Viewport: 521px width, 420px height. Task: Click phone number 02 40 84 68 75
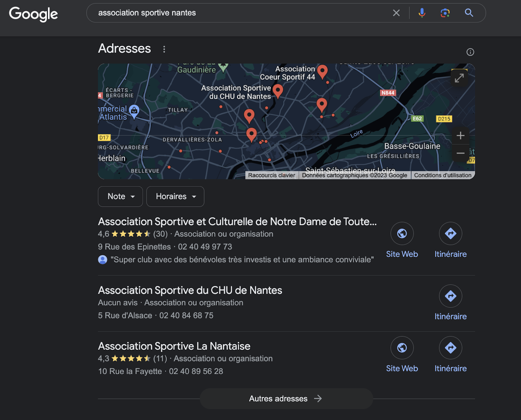186,315
